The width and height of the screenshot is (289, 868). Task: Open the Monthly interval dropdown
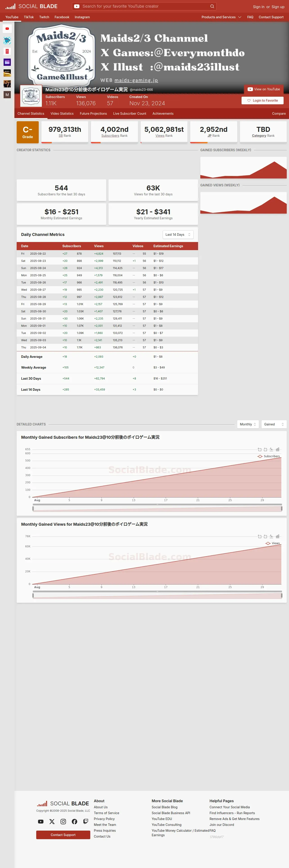tap(248, 424)
